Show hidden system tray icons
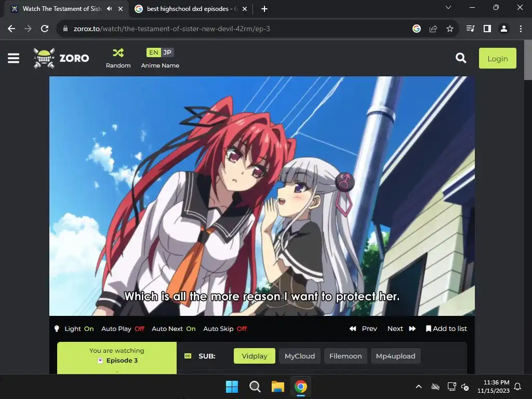 (419, 387)
